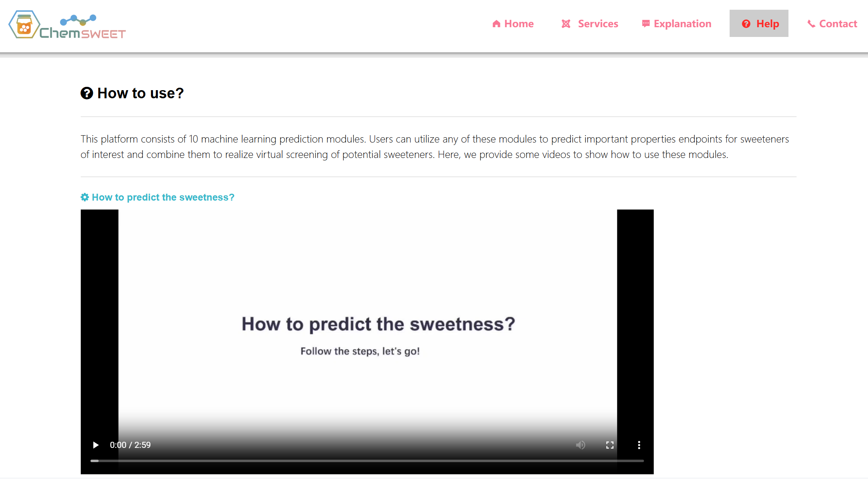Play the sweetness prediction video
The height and width of the screenshot is (482, 868).
click(x=96, y=445)
